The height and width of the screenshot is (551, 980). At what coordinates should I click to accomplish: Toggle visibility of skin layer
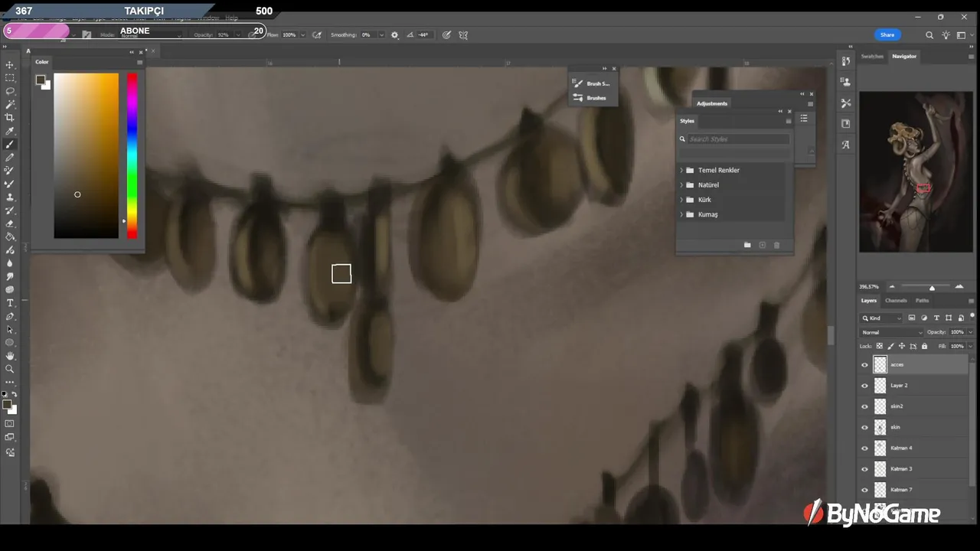pos(865,427)
